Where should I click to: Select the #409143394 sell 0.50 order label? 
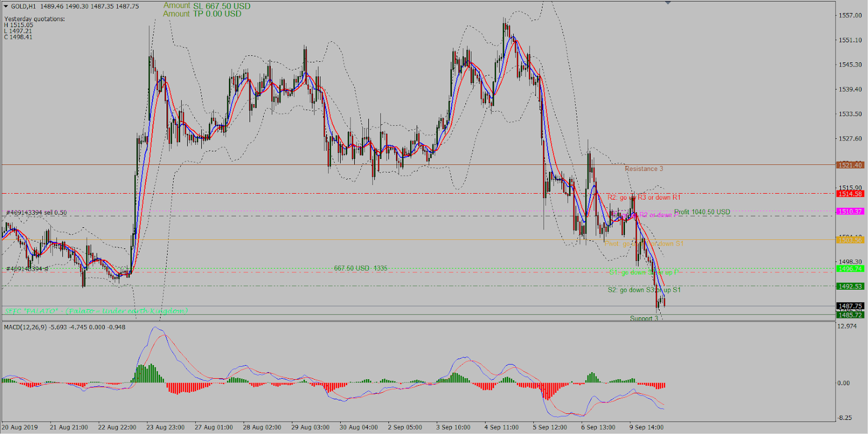37,213
